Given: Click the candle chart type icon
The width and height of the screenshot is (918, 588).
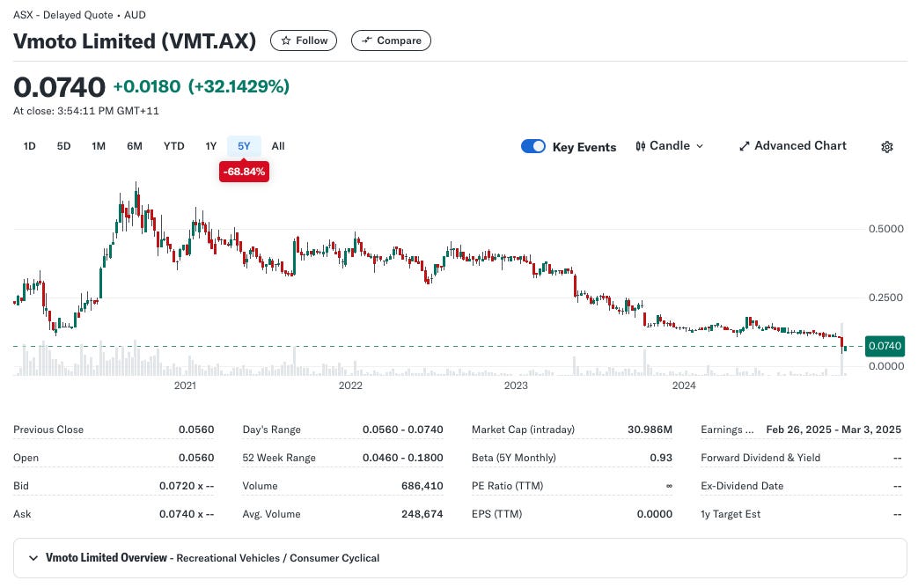Looking at the screenshot, I should (x=641, y=146).
